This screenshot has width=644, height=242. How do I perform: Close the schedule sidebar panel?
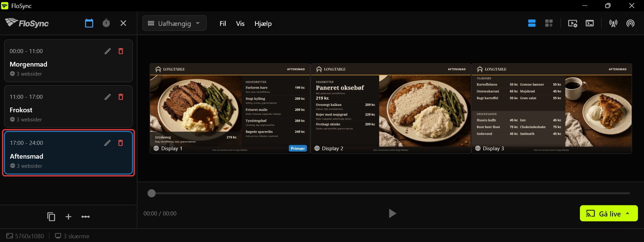click(123, 23)
